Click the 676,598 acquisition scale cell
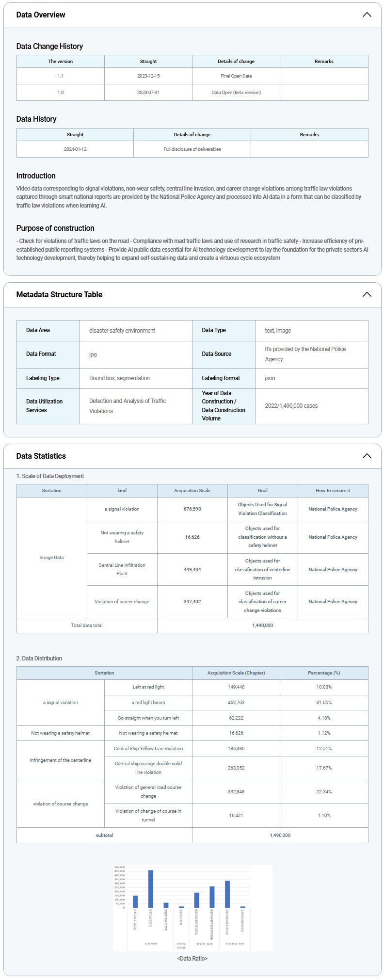The height and width of the screenshot is (980, 384). click(192, 509)
